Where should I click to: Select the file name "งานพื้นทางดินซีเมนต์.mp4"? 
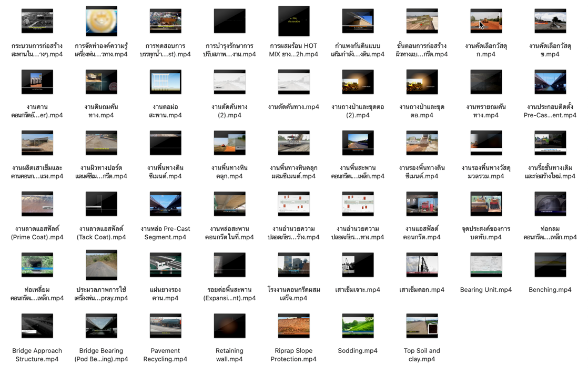(165, 172)
